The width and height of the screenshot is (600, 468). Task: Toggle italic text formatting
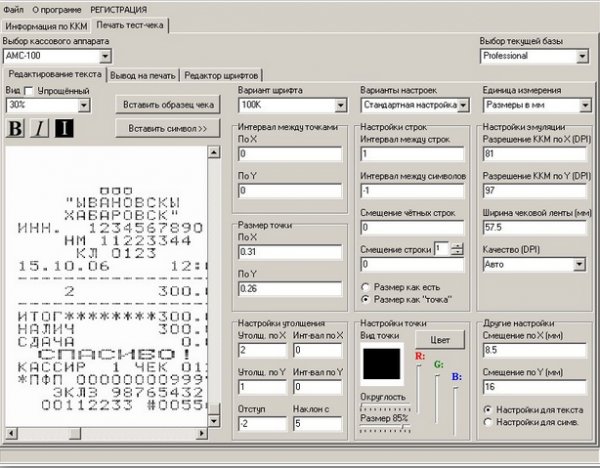click(39, 128)
